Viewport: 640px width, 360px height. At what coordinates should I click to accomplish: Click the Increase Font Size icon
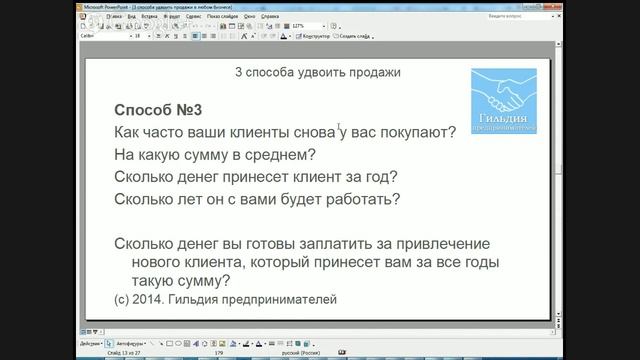244,36
